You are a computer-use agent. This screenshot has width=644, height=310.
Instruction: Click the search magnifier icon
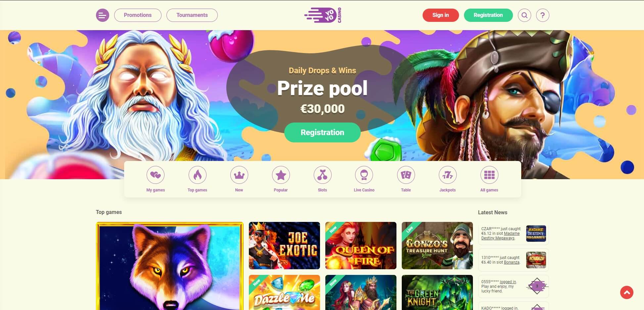(525, 15)
